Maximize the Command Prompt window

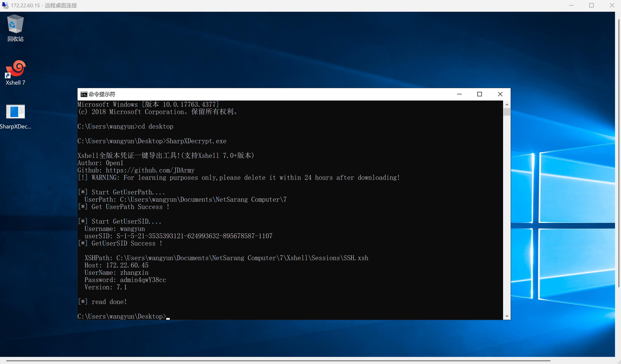tap(480, 94)
